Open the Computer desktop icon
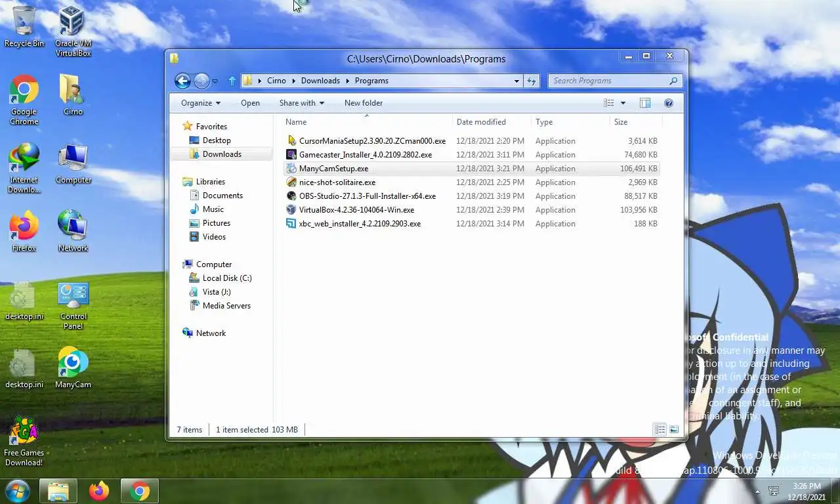The height and width of the screenshot is (504, 840). [x=73, y=163]
